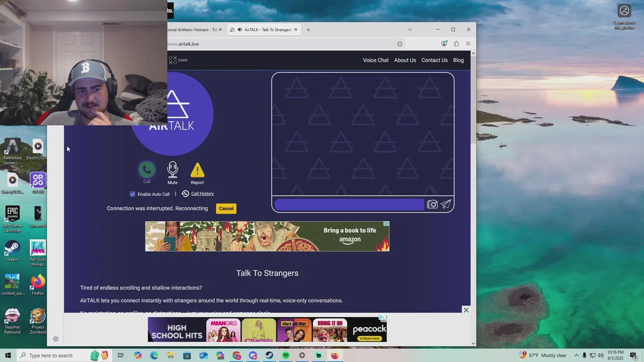Screen dimensions: 644x362
Task: Open Voice Chat menu item
Action: coord(376,60)
